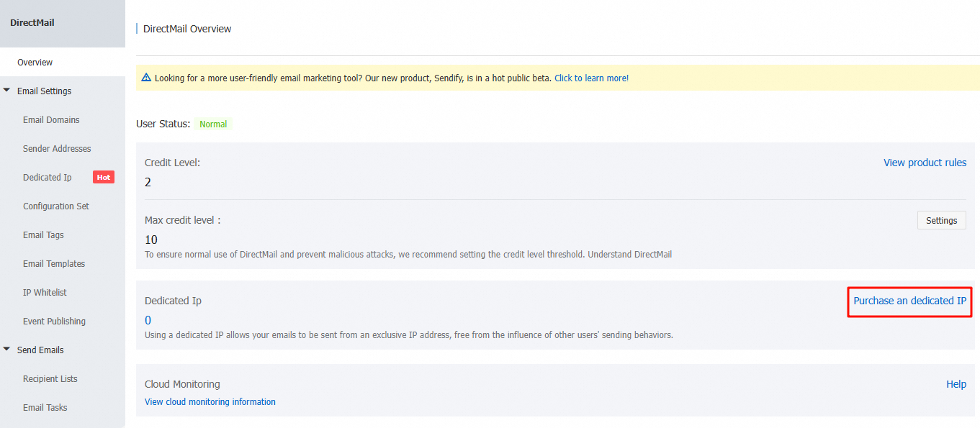The image size is (980, 428).
Task: Open View product rules link
Action: coord(925,163)
